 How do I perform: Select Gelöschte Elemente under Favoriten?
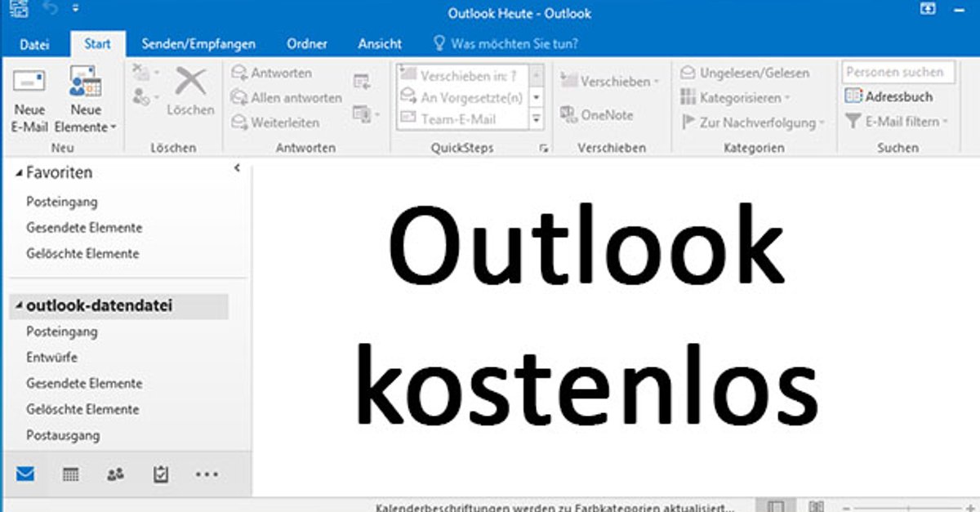[82, 254]
